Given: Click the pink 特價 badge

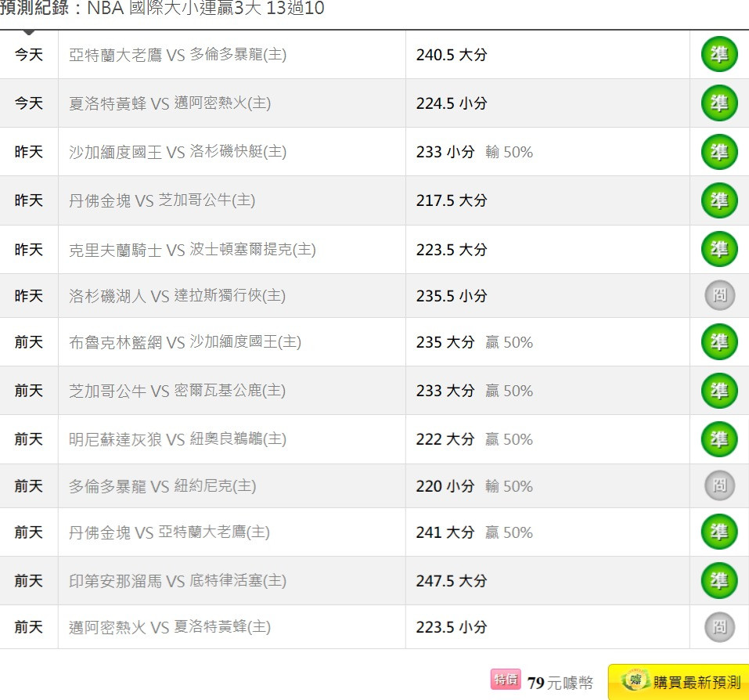Looking at the screenshot, I should [x=506, y=680].
